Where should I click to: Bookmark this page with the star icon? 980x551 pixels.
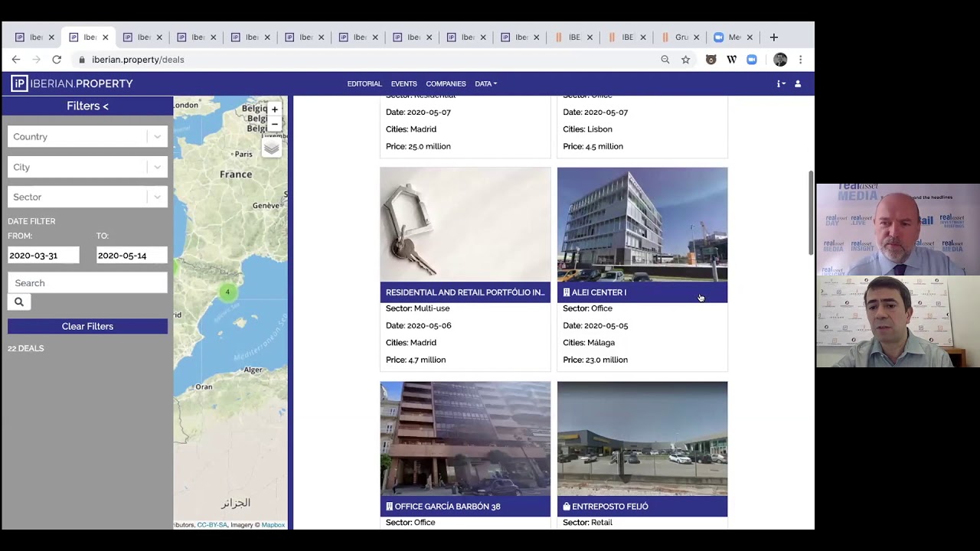(x=686, y=60)
